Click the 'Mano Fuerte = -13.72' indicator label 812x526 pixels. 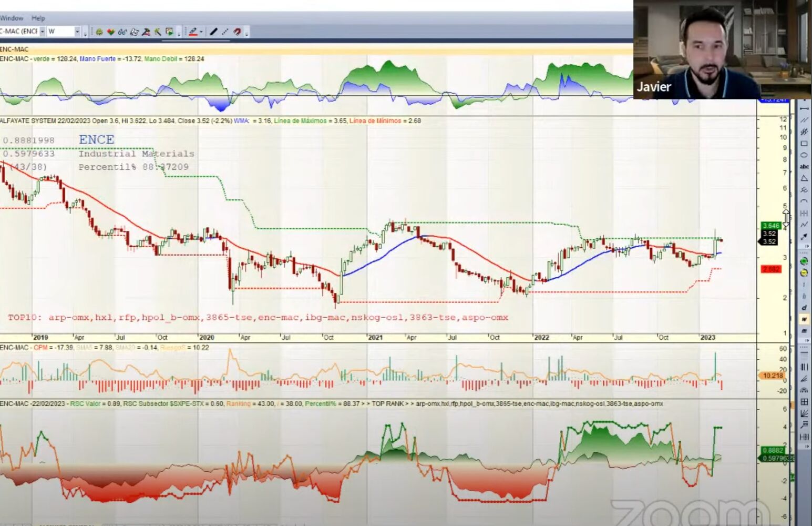coord(110,59)
